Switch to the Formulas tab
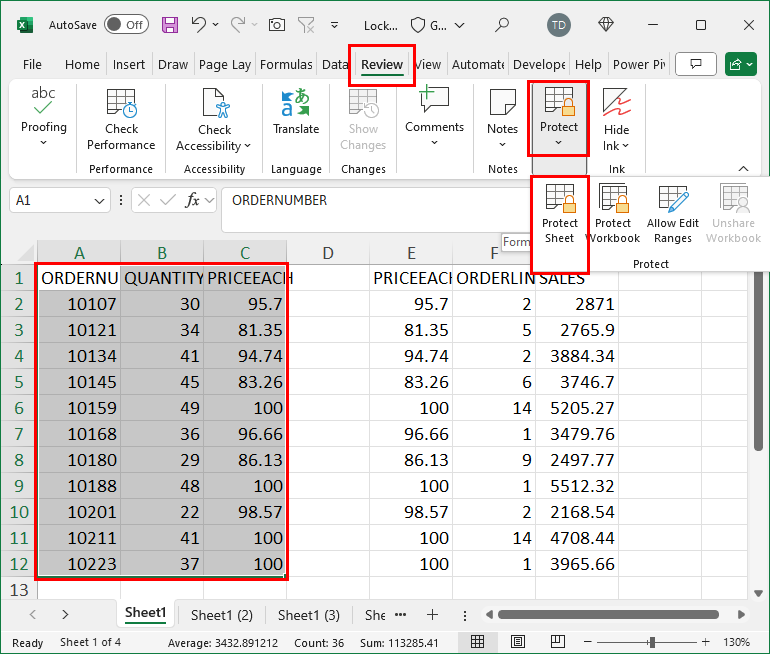Screen dimensions: 770x654 pos(286,64)
